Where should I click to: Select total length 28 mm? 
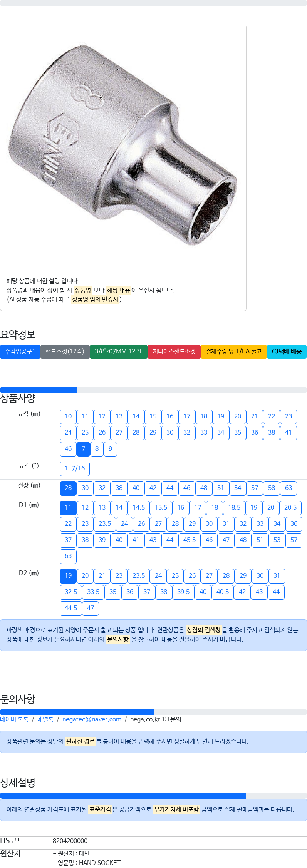[68, 488]
